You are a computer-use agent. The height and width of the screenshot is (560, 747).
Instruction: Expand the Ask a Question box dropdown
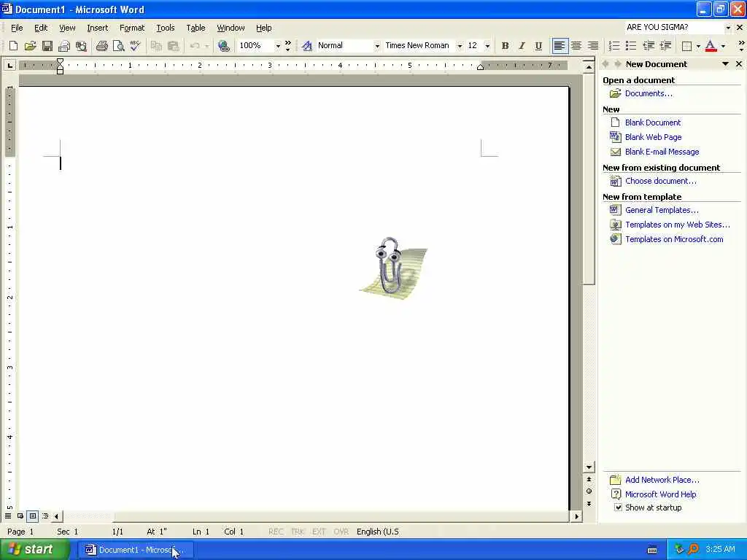click(728, 28)
